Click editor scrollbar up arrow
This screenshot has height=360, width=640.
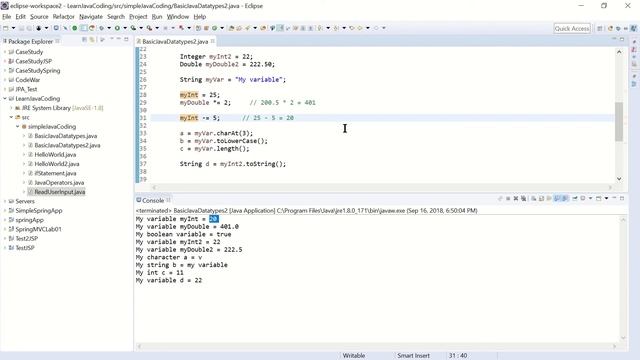coord(619,52)
